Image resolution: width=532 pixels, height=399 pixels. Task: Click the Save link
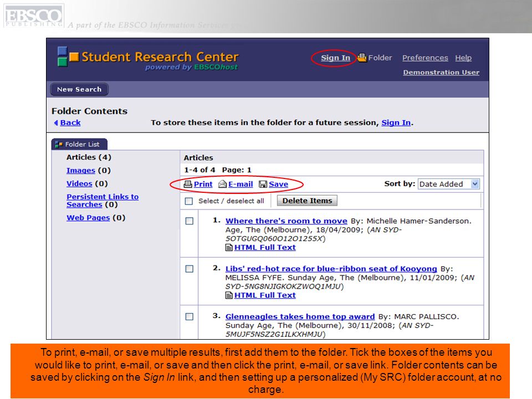[x=278, y=184]
